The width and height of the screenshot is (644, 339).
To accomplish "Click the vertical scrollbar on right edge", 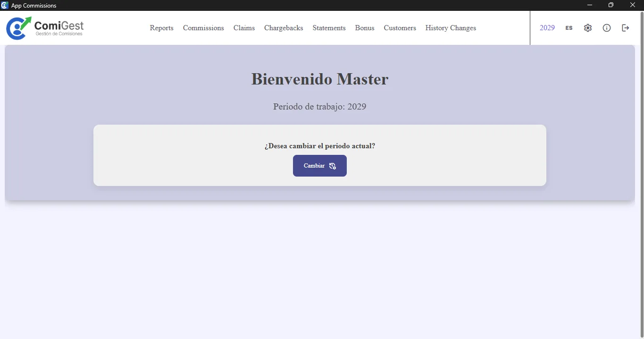I will point(641,175).
